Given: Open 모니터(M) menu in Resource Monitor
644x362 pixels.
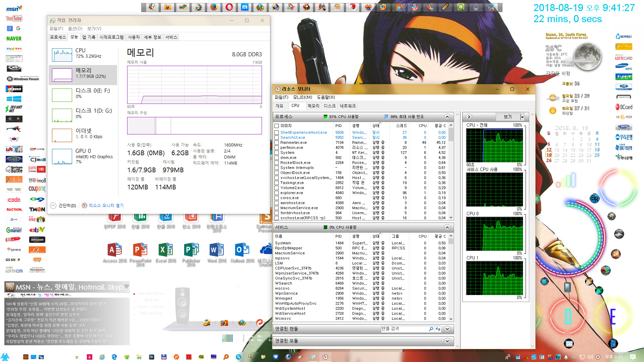Looking at the screenshot, I should [303, 97].
